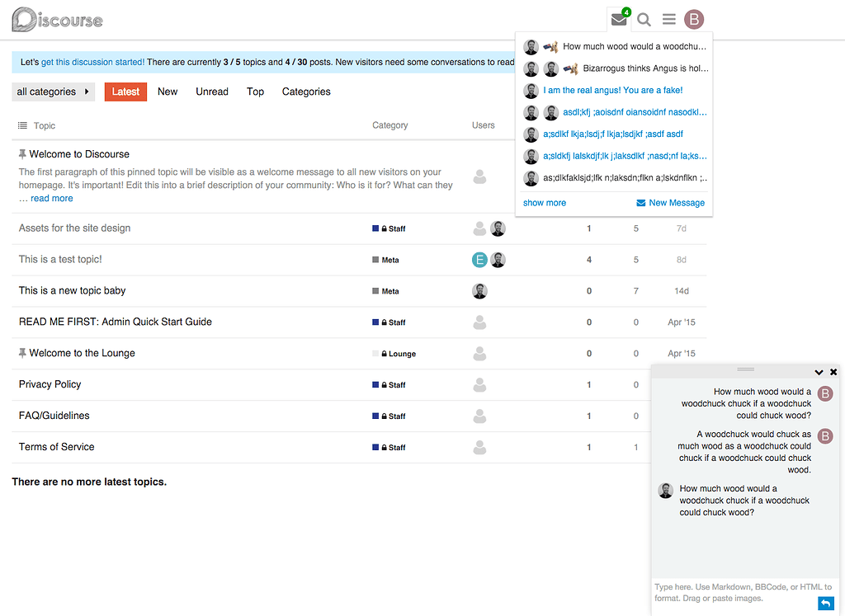Viewport: 845px width, 616px height.
Task: Open the Categories tab
Action: point(306,92)
